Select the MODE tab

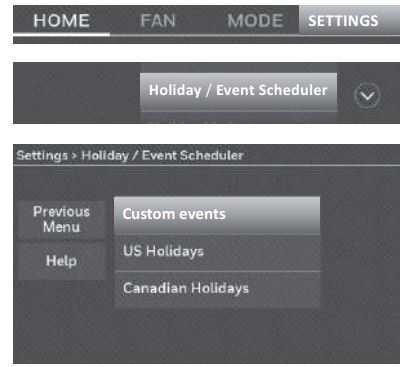pyautogui.click(x=255, y=21)
